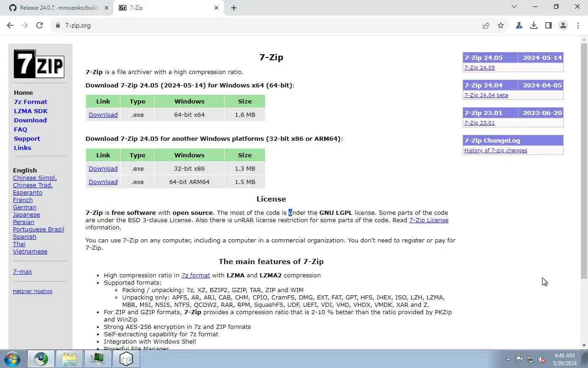588x368 pixels.
Task: Switch language to Japanese
Action: tap(27, 214)
